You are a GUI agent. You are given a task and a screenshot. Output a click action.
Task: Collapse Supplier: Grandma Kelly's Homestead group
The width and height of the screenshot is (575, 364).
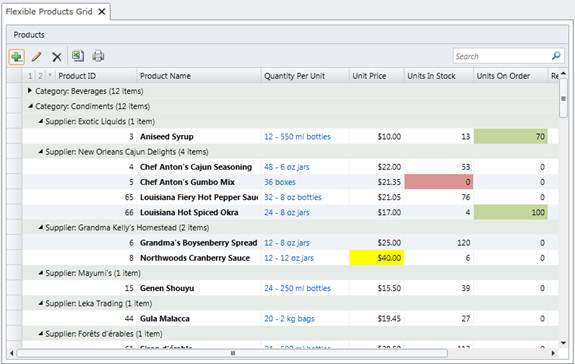(40, 227)
